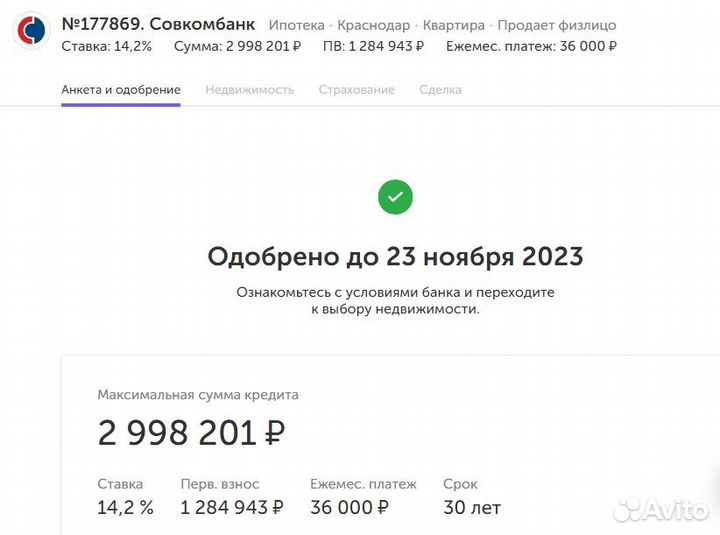Image resolution: width=720 pixels, height=535 pixels.
Task: Click the Продает физлицо label
Action: (x=557, y=25)
